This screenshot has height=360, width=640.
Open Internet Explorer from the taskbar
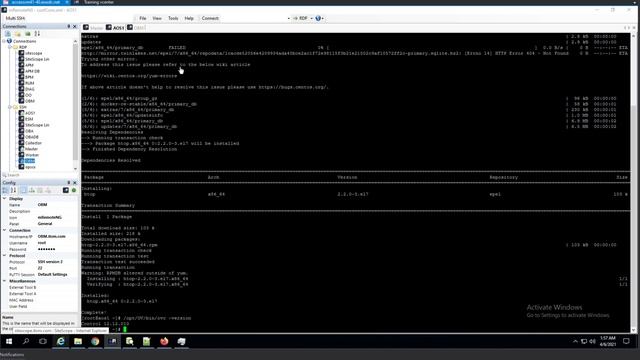(x=60, y=341)
